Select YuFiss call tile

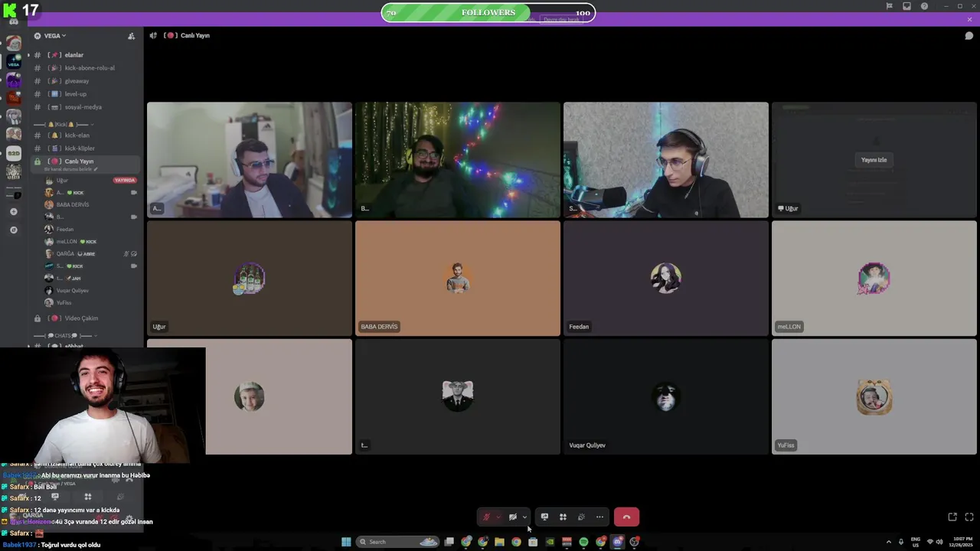874,397
